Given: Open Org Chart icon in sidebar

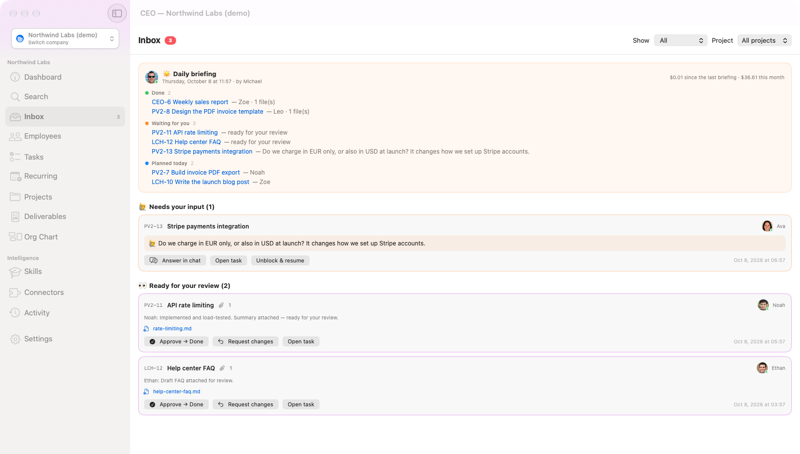Looking at the screenshot, I should point(15,237).
